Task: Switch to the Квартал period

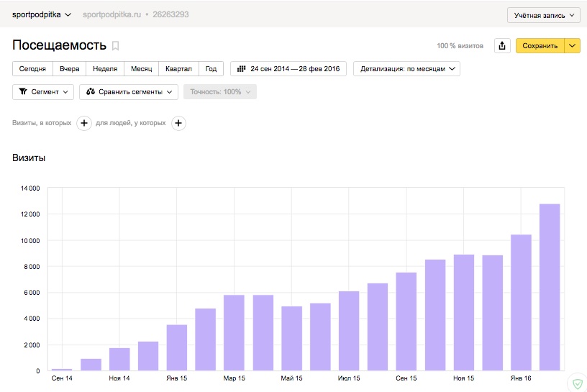Action: click(x=178, y=69)
